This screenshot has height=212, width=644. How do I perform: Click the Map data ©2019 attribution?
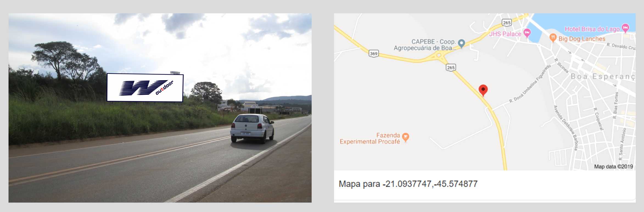[x=614, y=166]
